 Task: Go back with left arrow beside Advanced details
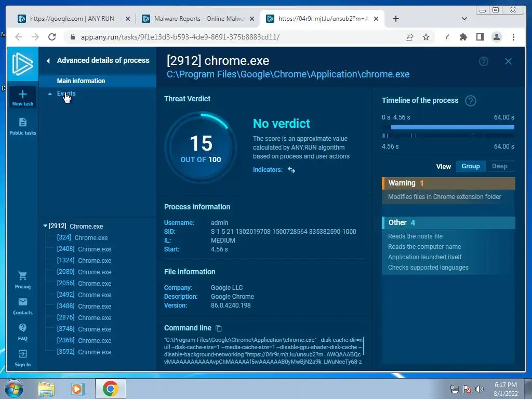48,60
